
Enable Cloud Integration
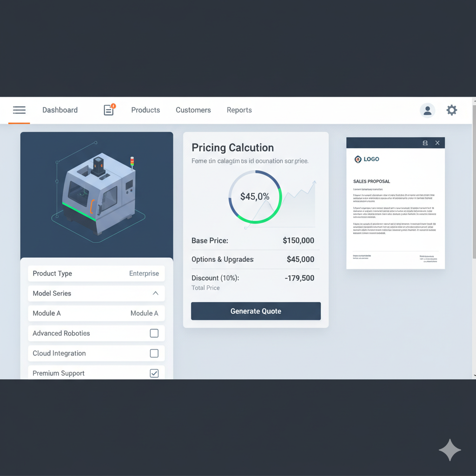(154, 353)
